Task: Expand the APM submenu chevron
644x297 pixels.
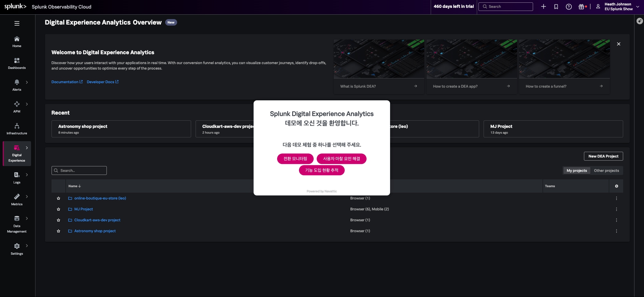Action: point(27,104)
